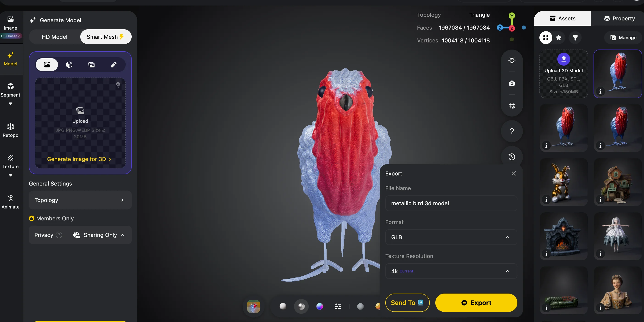Close the Export panel

pyautogui.click(x=514, y=173)
